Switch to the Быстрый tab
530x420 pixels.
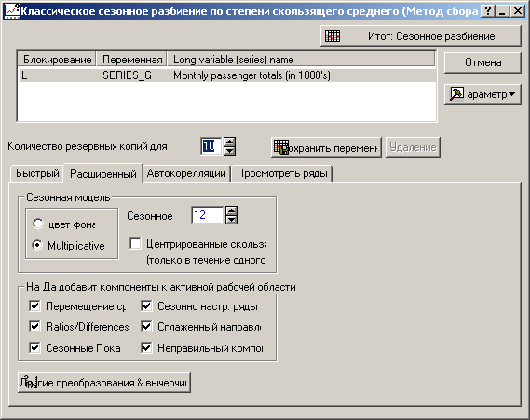[x=37, y=173]
